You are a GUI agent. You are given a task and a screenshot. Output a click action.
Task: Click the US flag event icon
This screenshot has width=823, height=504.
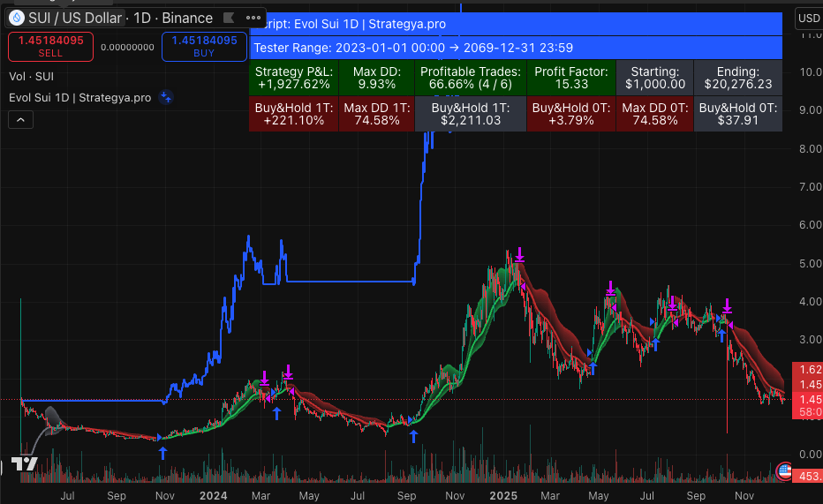point(784,470)
